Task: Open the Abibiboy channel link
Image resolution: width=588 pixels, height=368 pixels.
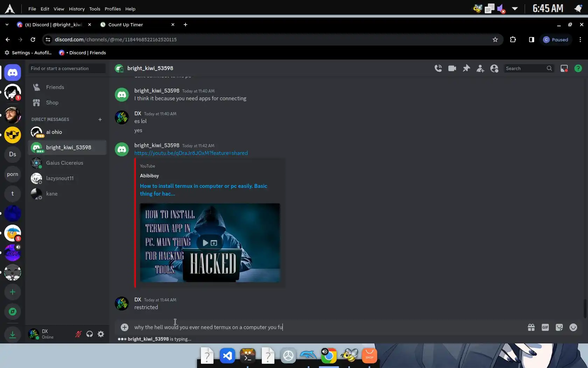Action: (149, 176)
